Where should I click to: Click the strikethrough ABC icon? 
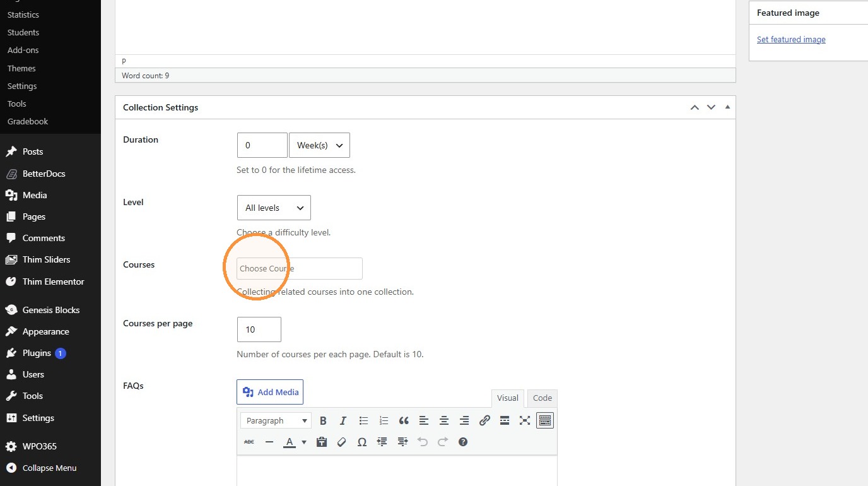point(249,442)
